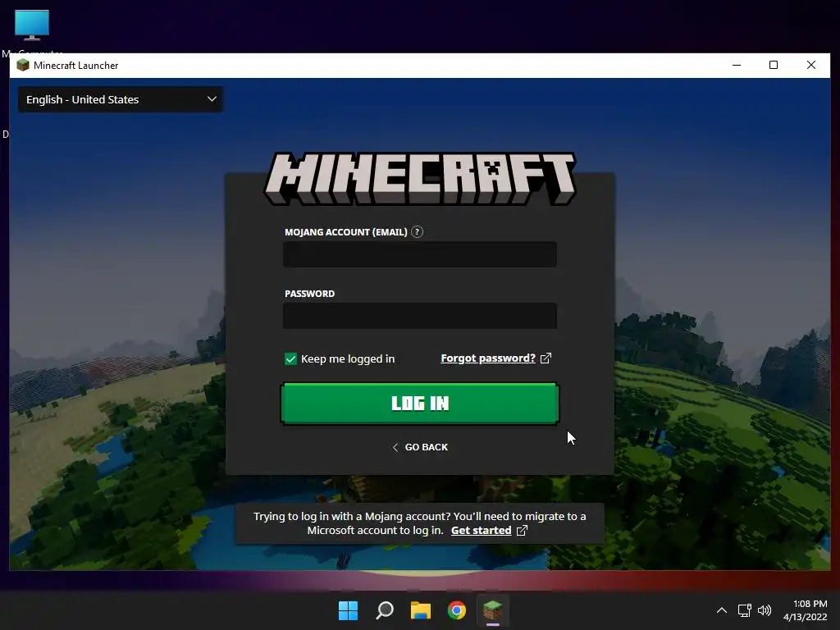
Task: Click the volume speaker icon in tray
Action: click(x=765, y=610)
